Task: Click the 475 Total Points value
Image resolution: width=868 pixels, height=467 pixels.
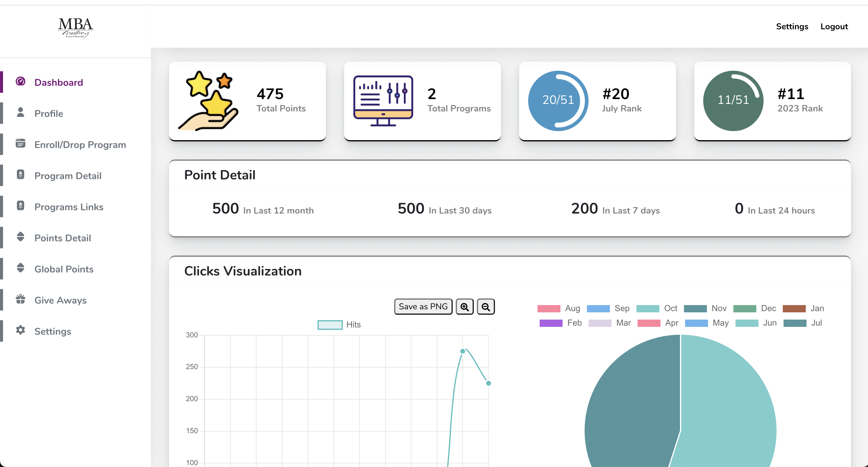Action: (270, 94)
